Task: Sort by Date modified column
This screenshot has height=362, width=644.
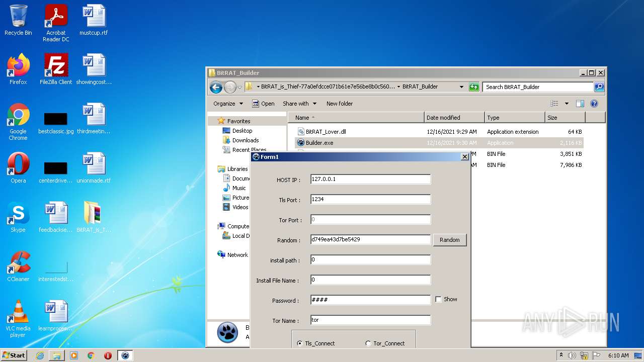Action: coord(454,118)
